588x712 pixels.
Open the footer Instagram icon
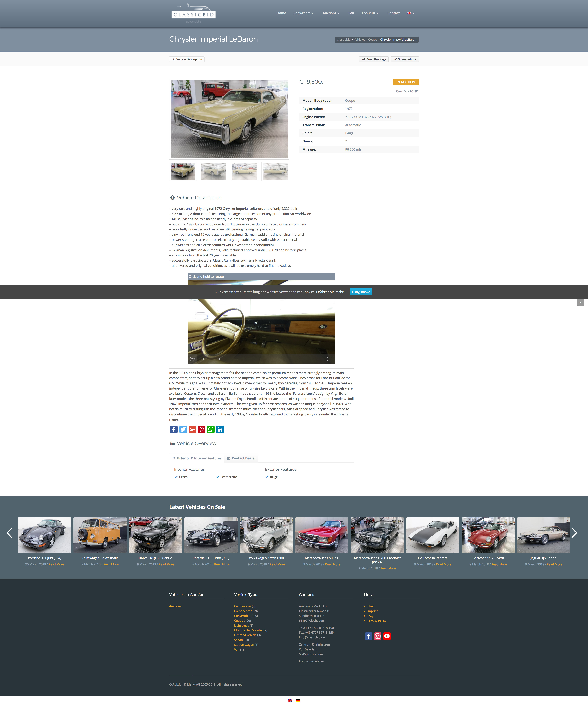pyautogui.click(x=378, y=636)
